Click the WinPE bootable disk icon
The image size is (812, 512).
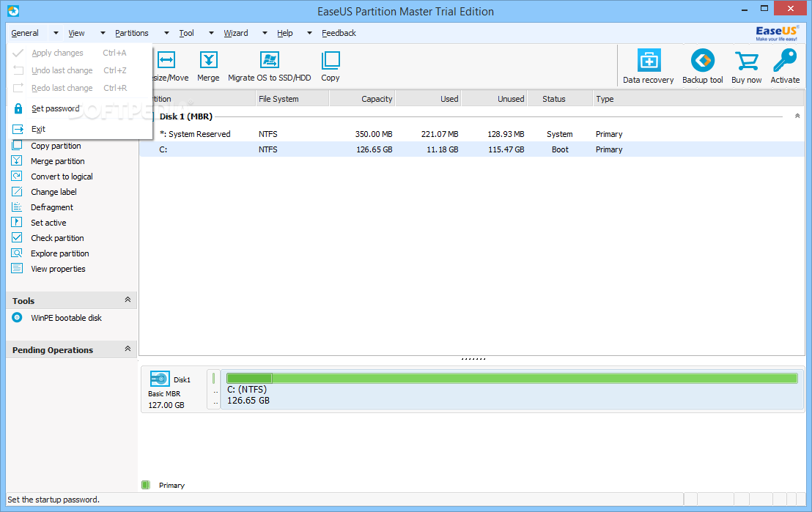17,317
